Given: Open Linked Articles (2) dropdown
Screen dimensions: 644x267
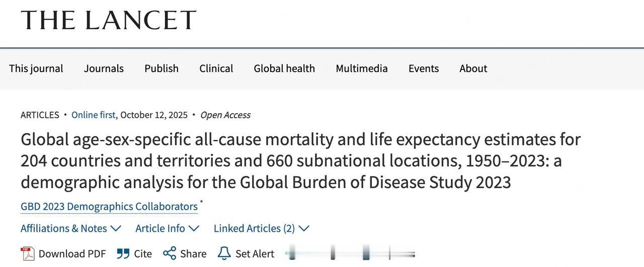Looking at the screenshot, I should (261, 228).
